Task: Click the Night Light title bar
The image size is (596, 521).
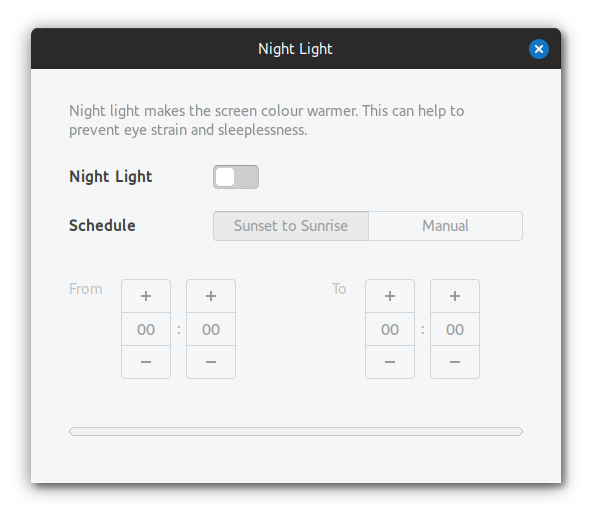Action: click(296, 49)
